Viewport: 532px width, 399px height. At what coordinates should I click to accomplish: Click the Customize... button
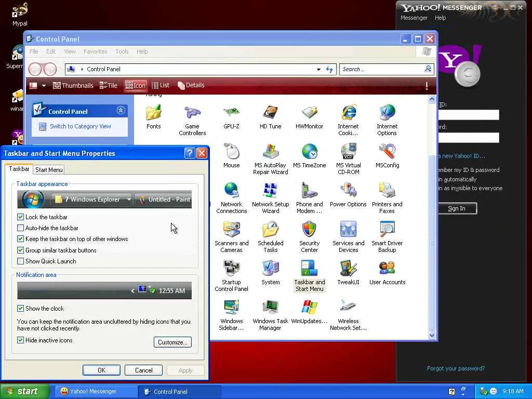(x=172, y=342)
